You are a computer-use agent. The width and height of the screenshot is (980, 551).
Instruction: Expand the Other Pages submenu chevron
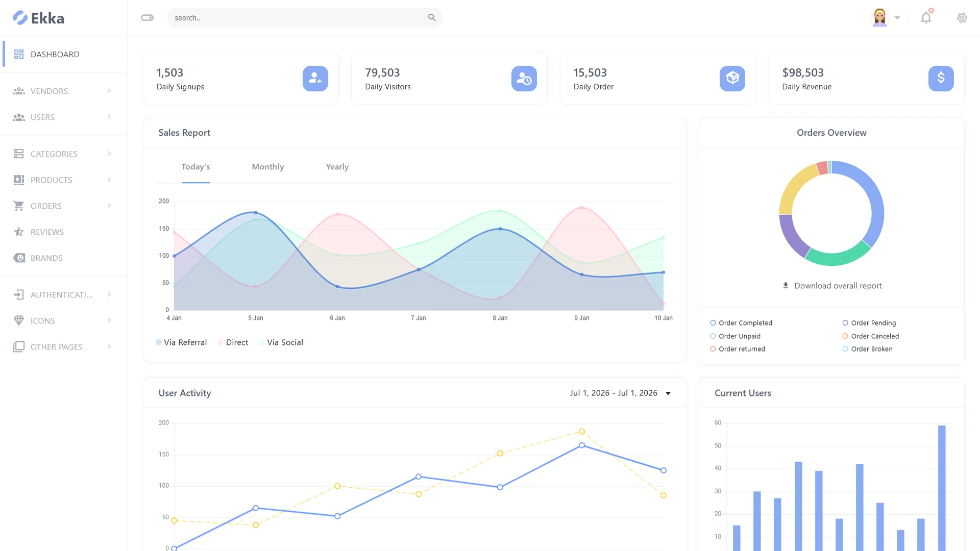[109, 346]
